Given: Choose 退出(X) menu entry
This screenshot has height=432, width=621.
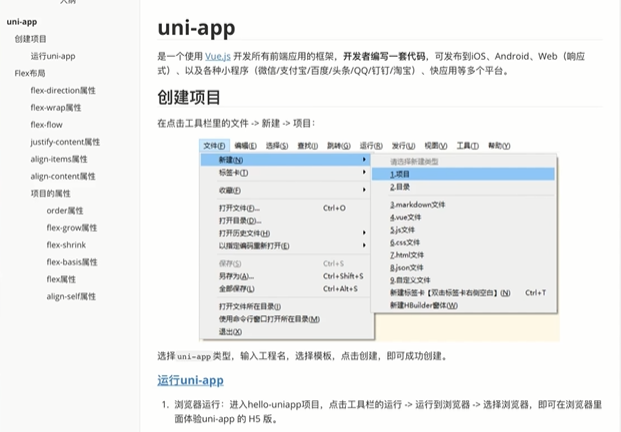Looking at the screenshot, I should pos(286,332).
